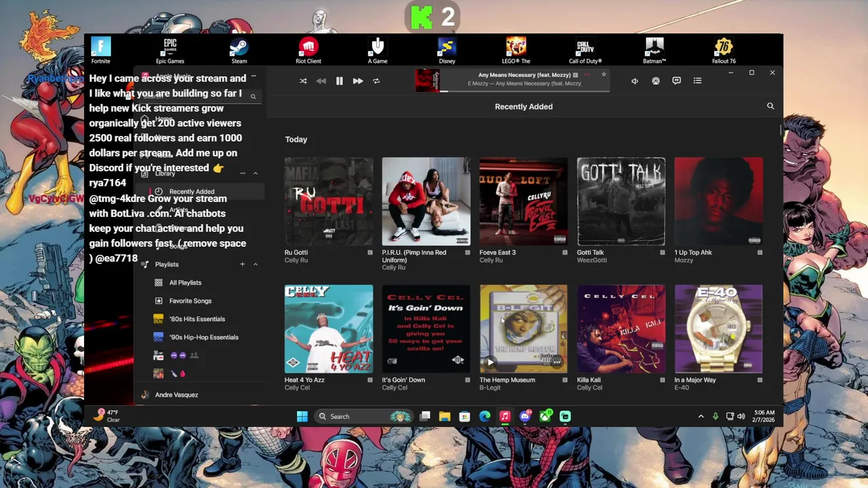Open Task View from the taskbar
This screenshot has width=868, height=488.
[425, 416]
